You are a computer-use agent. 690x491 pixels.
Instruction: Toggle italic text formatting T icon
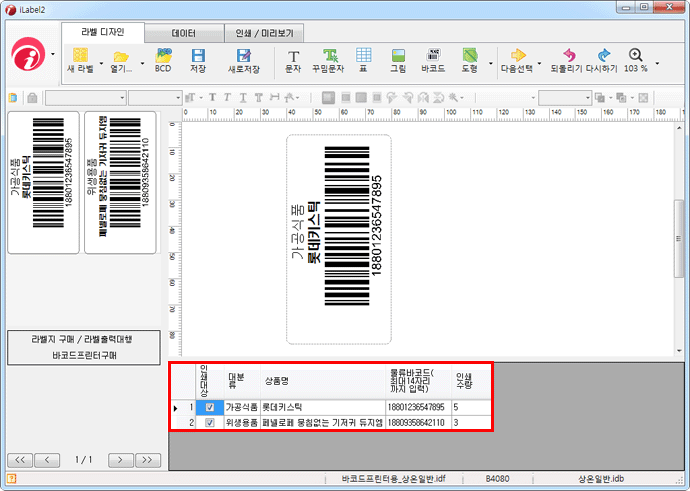[227, 98]
